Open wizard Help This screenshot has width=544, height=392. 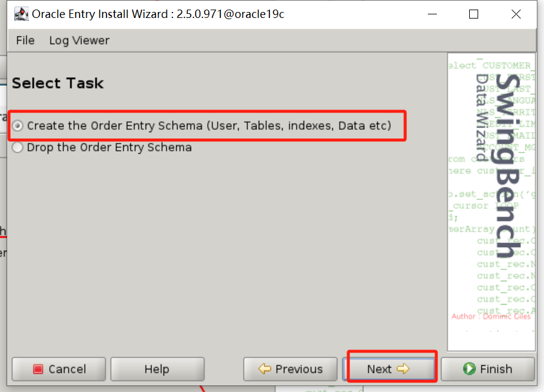point(157,369)
